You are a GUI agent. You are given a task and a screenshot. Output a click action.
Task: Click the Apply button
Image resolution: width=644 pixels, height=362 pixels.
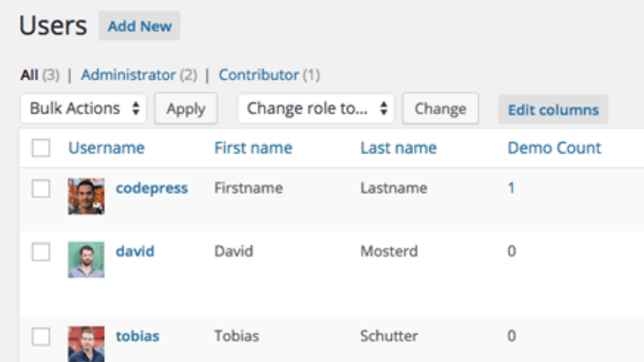[x=186, y=109]
